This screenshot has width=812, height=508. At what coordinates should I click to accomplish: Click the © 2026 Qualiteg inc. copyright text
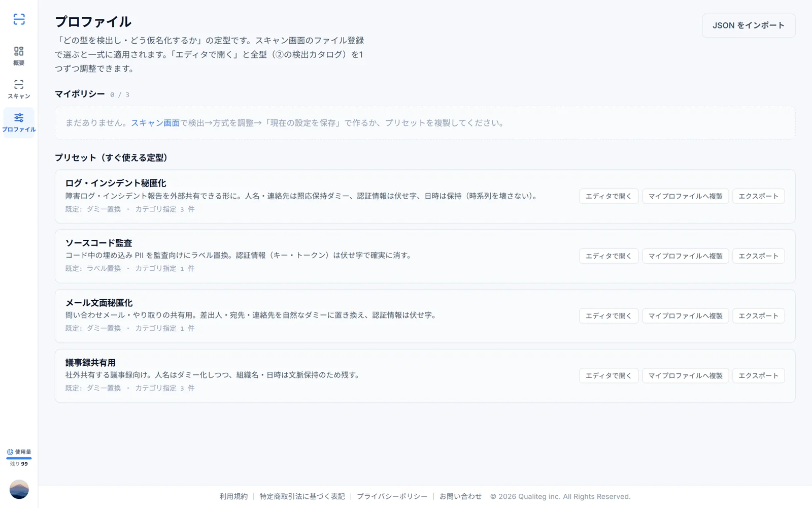(x=560, y=496)
